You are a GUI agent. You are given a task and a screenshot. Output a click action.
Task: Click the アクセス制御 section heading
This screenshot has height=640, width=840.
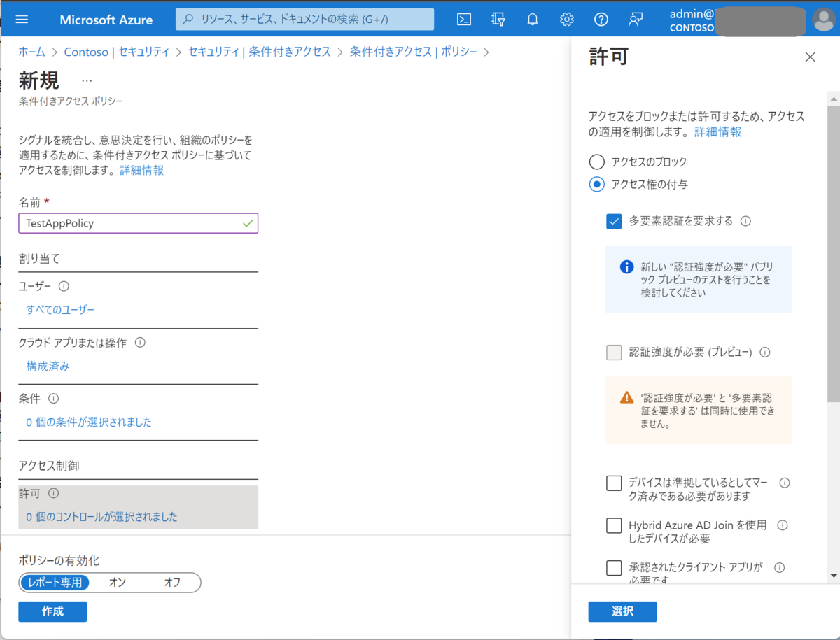(50, 465)
